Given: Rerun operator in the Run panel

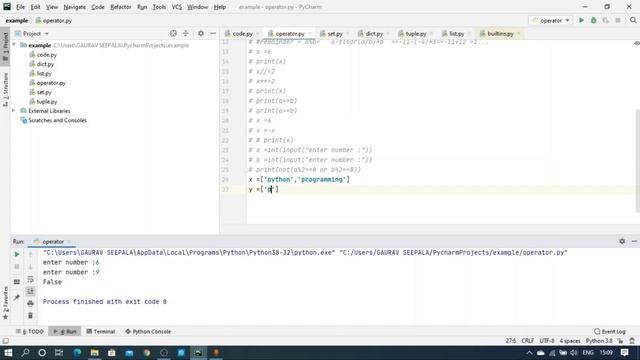Looking at the screenshot, I should point(17,254).
